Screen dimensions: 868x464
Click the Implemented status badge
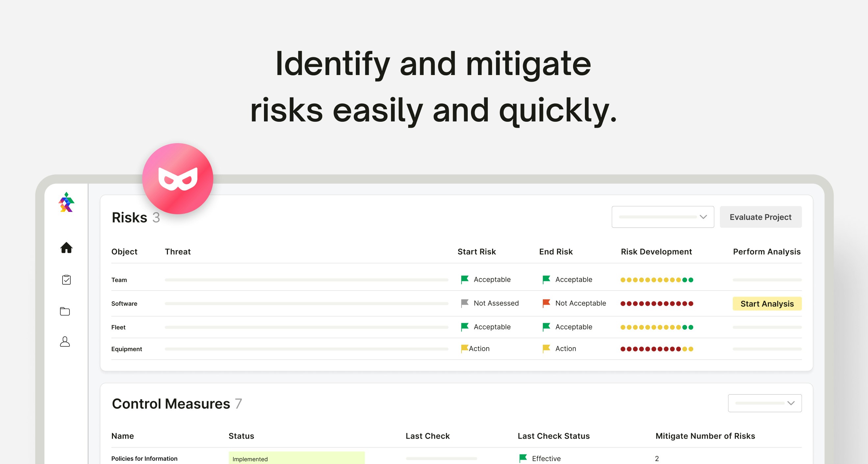pyautogui.click(x=297, y=458)
